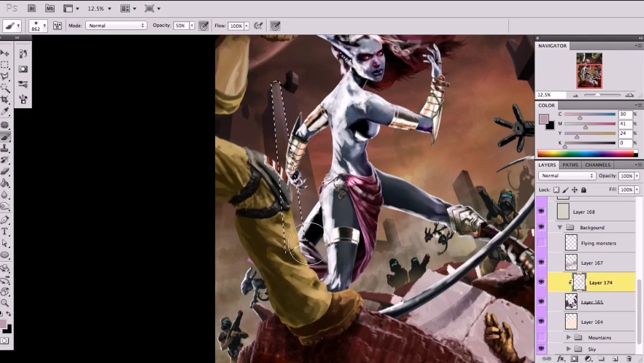Select the Blur tool
The height and width of the screenshot is (363, 644).
point(5,195)
